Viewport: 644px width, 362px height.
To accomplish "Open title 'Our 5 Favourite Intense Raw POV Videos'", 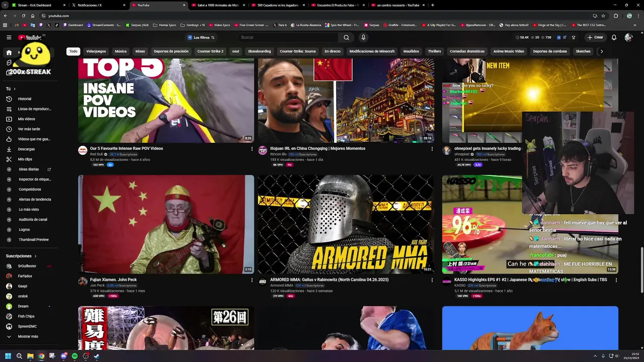I will (126, 148).
